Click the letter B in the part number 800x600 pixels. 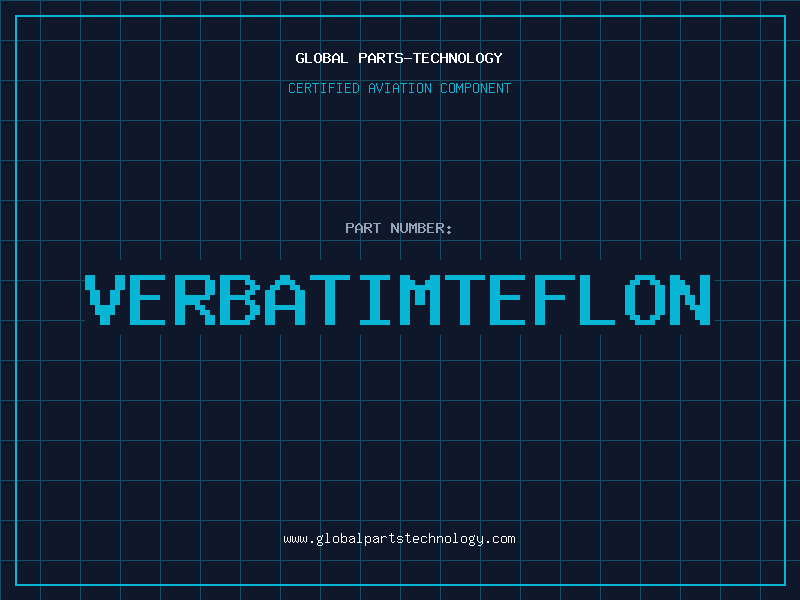pos(241,300)
